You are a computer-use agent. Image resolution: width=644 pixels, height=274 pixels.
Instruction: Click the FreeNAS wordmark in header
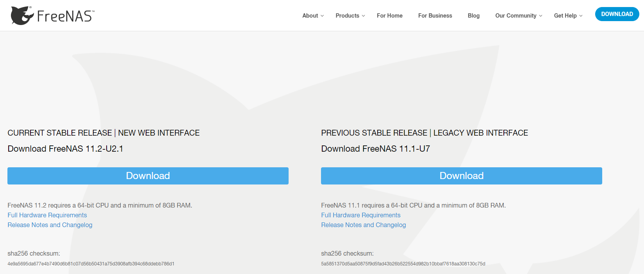pos(65,16)
